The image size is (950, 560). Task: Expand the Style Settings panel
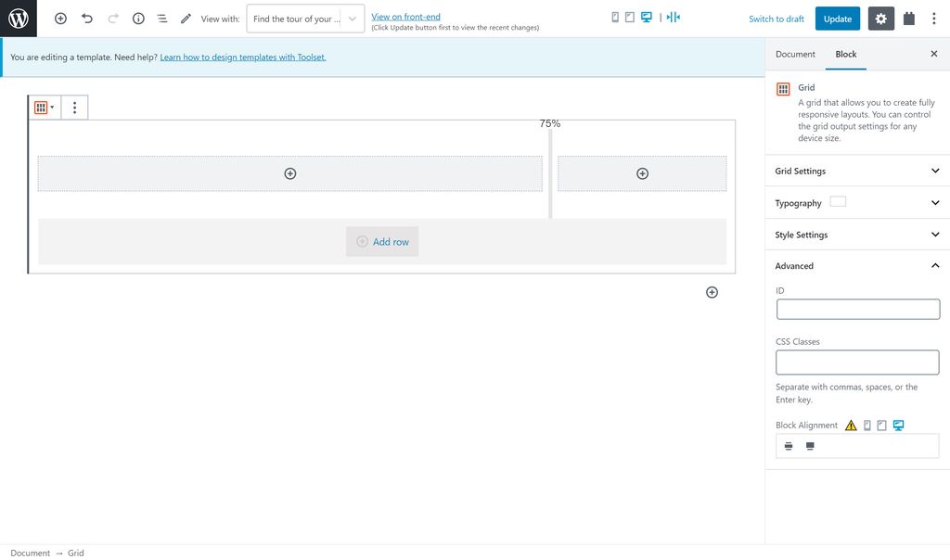pos(857,235)
